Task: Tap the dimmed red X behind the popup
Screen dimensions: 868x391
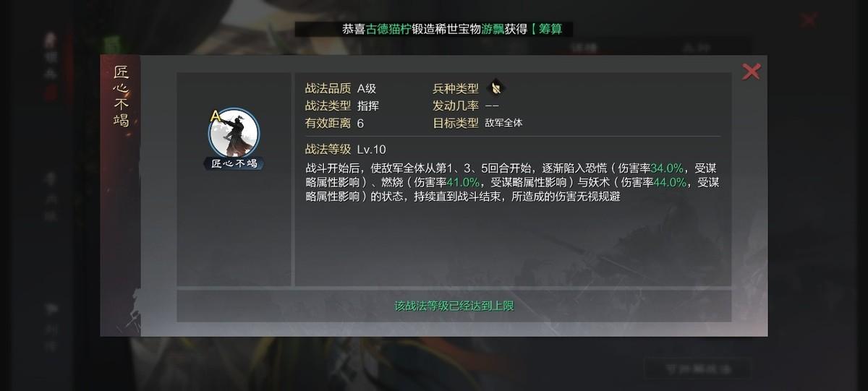Action: click(809, 20)
